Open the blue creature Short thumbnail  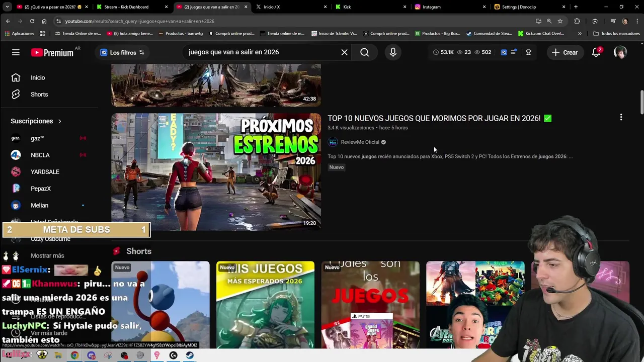click(160, 305)
